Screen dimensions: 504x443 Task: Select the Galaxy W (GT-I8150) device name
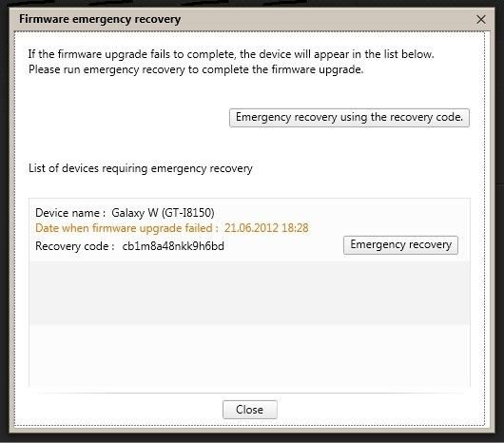pos(163,213)
